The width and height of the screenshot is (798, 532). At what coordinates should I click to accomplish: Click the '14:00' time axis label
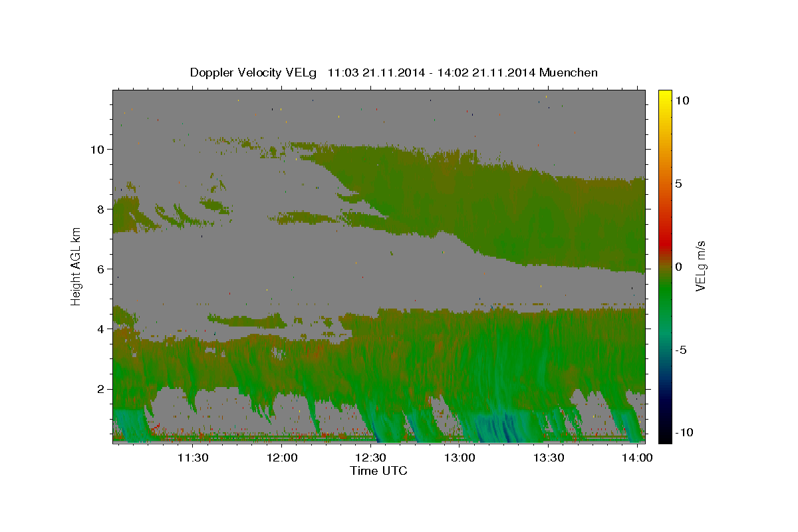point(638,458)
